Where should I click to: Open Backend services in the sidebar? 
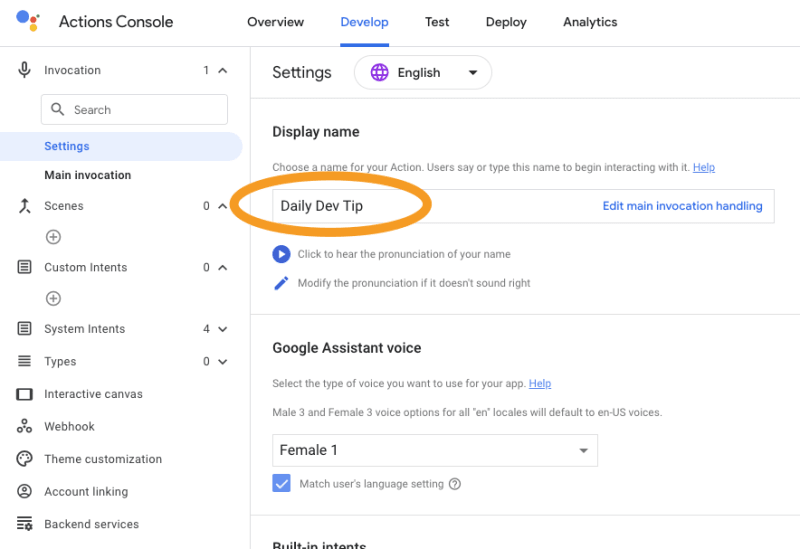click(x=91, y=525)
